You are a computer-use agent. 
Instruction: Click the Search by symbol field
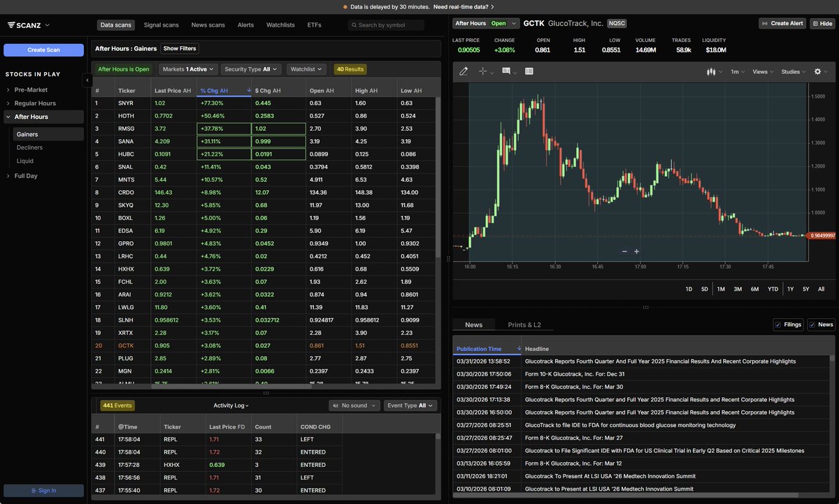(x=386, y=25)
